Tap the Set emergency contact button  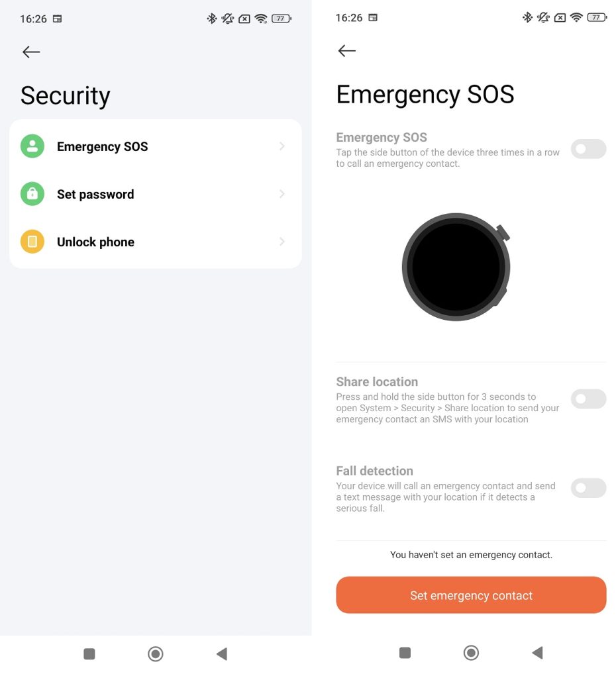tap(471, 595)
